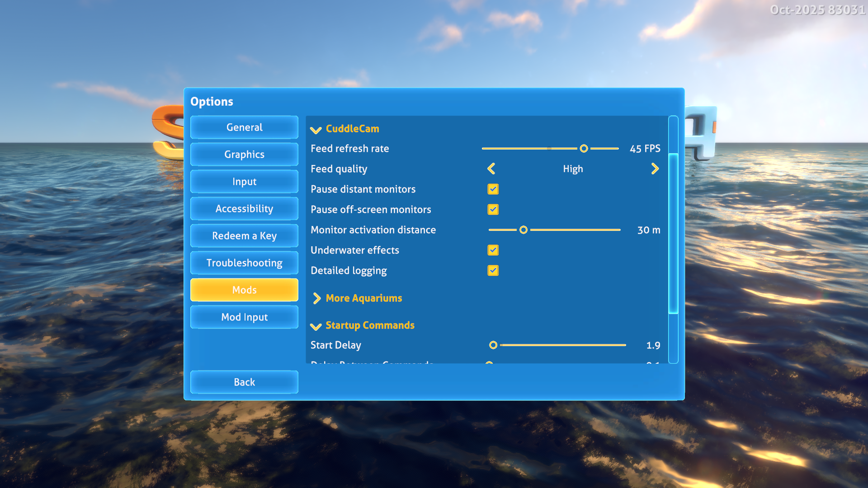Screen dimensions: 868x488
Task: Select the Input options tab
Action: [244, 182]
